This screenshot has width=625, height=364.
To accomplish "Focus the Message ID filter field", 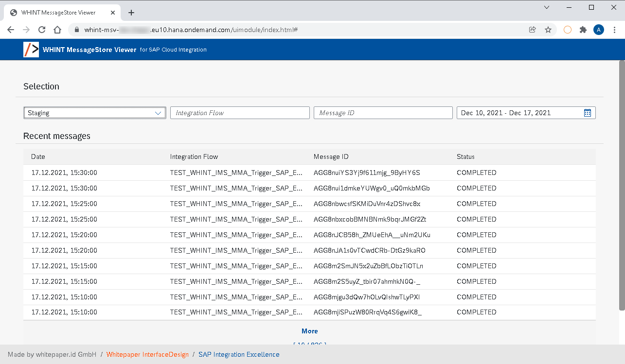I will [x=383, y=113].
